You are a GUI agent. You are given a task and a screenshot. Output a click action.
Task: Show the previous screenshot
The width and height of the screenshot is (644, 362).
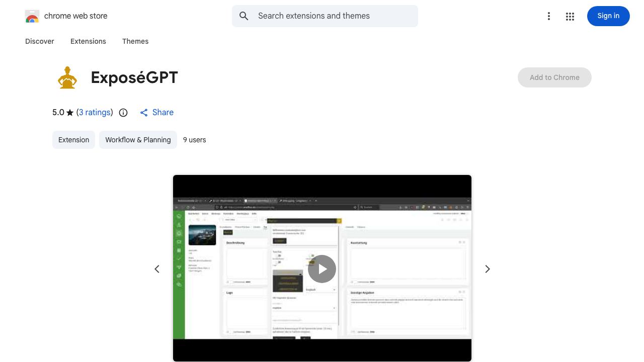pos(157,269)
